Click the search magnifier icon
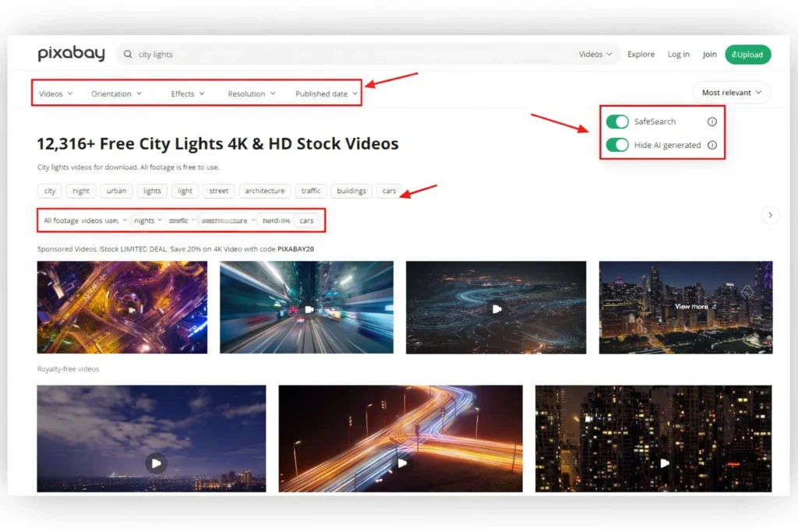 (x=128, y=55)
